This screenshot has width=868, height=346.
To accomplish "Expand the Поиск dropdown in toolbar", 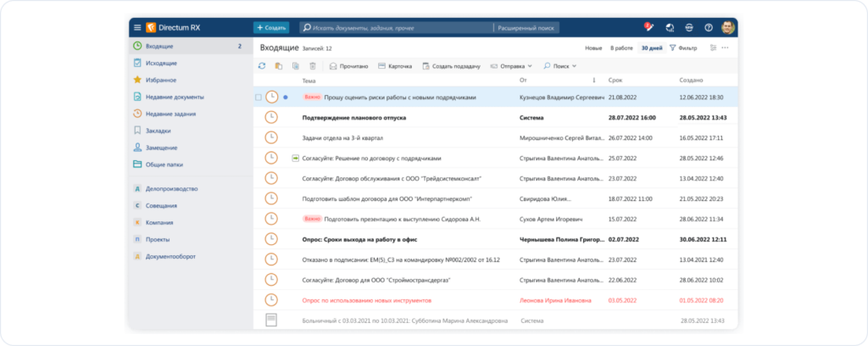I will [x=559, y=65].
